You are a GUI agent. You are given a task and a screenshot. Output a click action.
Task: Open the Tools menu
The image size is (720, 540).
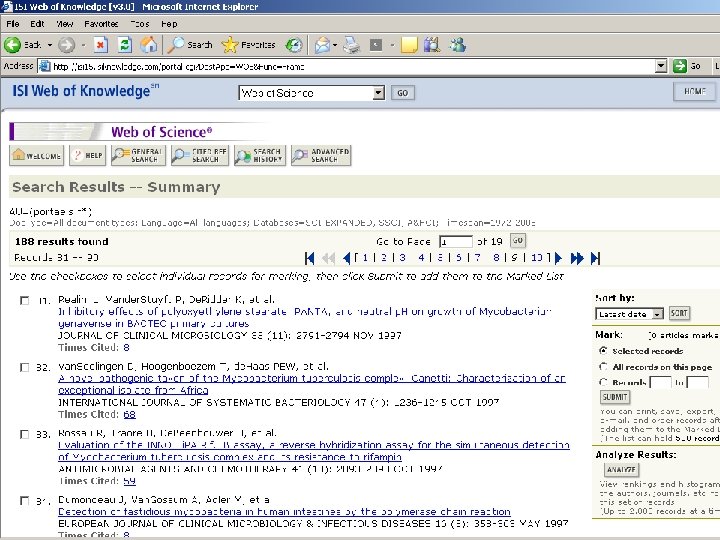(140, 24)
